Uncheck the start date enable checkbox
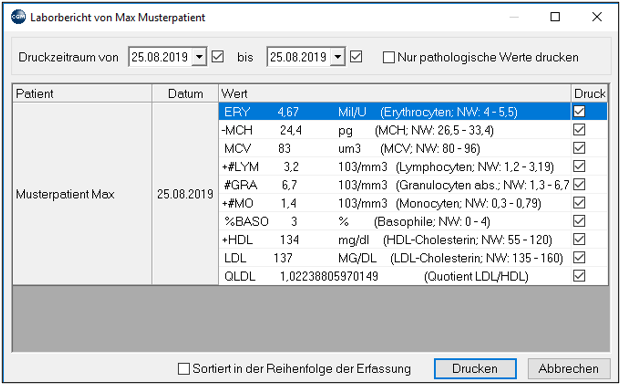This screenshot has height=385, width=621. 217,57
